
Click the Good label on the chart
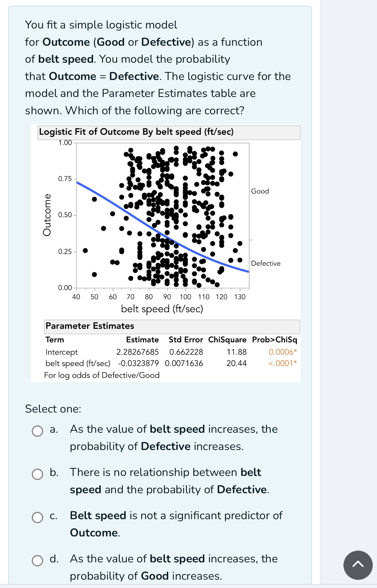260,191
